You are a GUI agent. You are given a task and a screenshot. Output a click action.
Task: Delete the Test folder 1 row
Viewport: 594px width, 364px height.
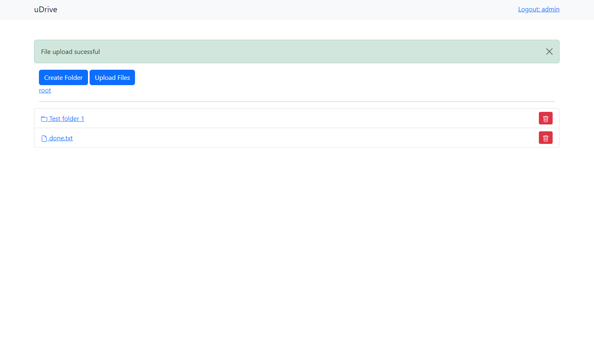(545, 118)
